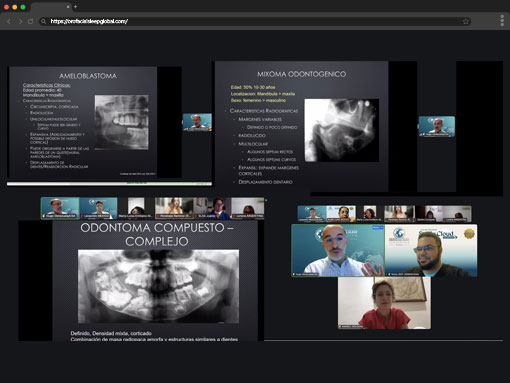Click the browser forward arrow
Viewport: 510px width, 383px height.
tap(20, 21)
